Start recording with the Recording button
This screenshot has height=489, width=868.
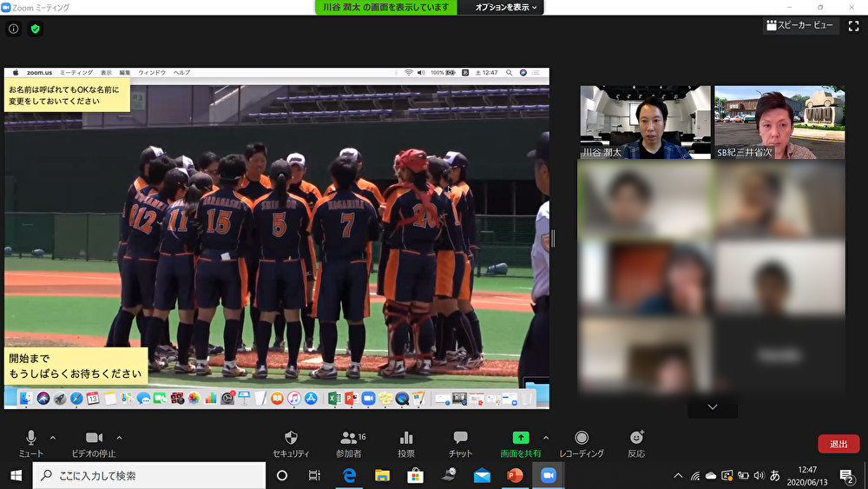[582, 439]
